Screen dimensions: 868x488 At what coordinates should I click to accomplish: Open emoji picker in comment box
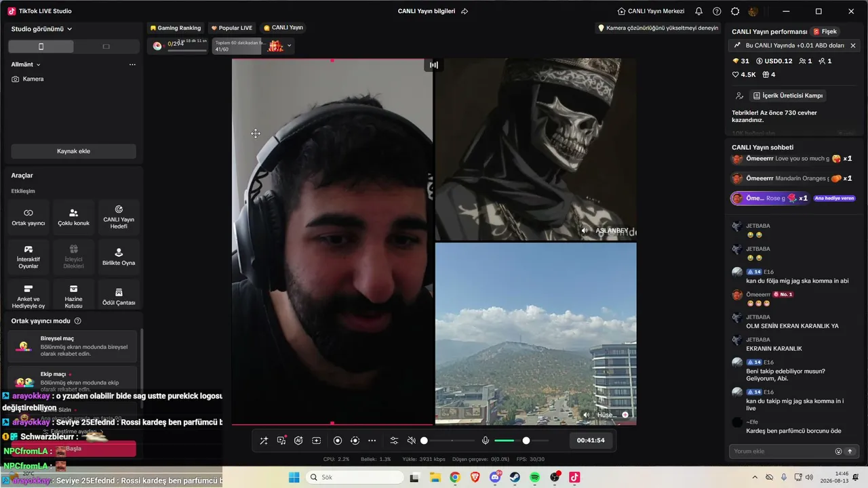[838, 451]
